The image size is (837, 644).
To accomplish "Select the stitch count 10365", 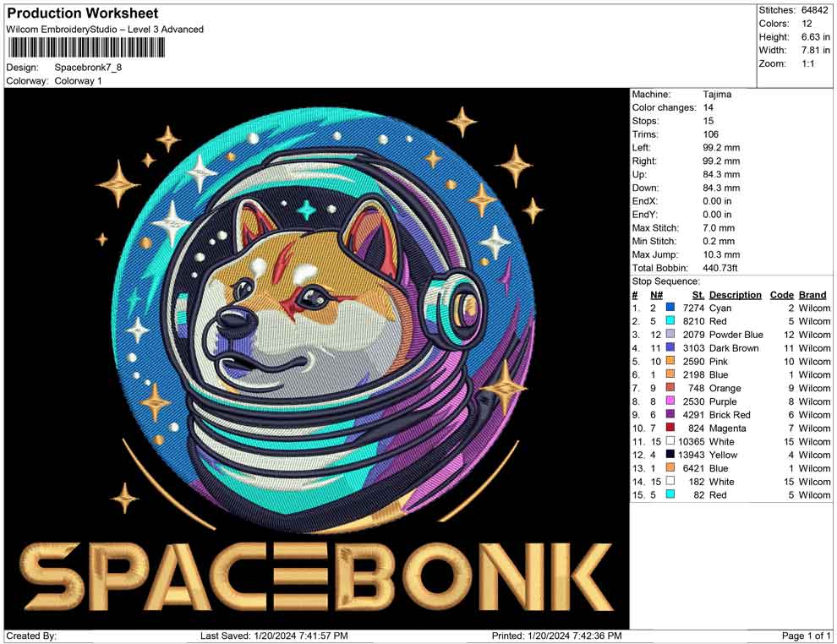I will pyautogui.click(x=692, y=441).
